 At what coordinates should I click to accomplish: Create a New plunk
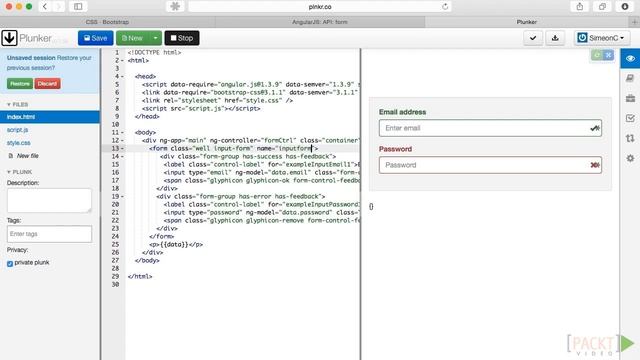point(133,38)
